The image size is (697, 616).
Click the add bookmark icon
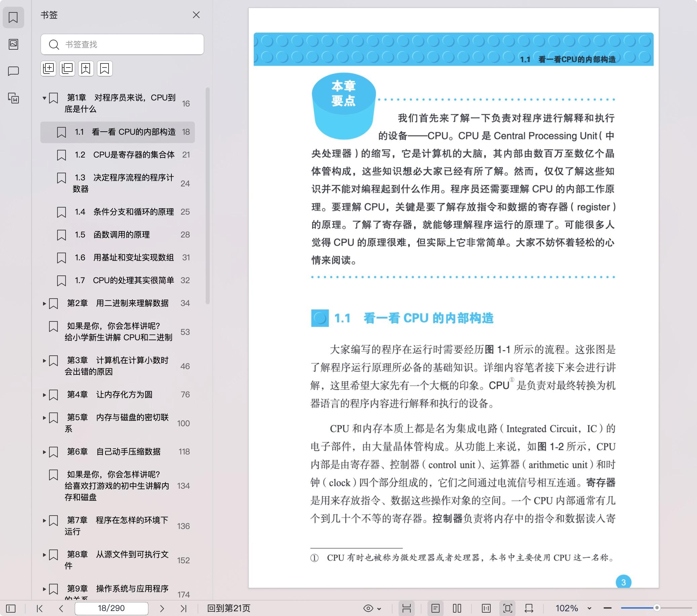click(86, 69)
